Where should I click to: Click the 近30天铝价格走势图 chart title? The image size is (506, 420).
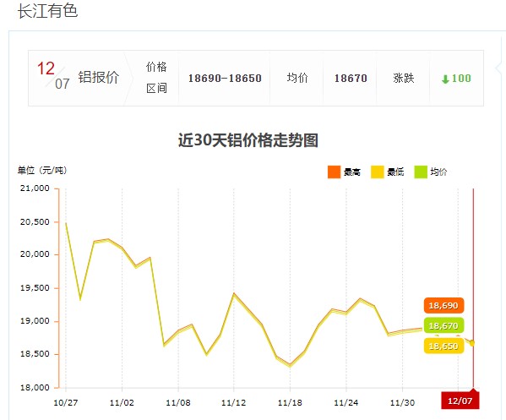248,140
